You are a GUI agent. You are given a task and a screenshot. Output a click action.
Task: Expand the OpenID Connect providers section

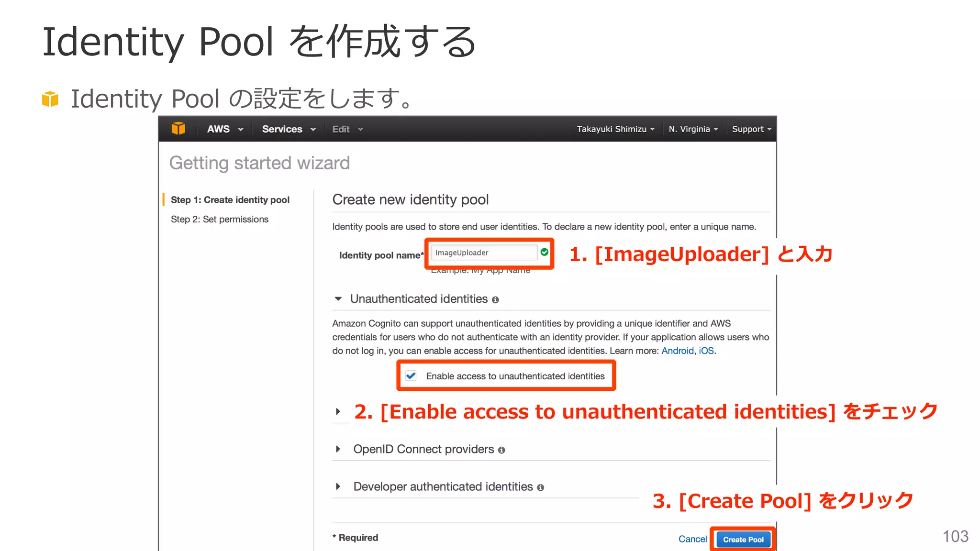click(338, 449)
